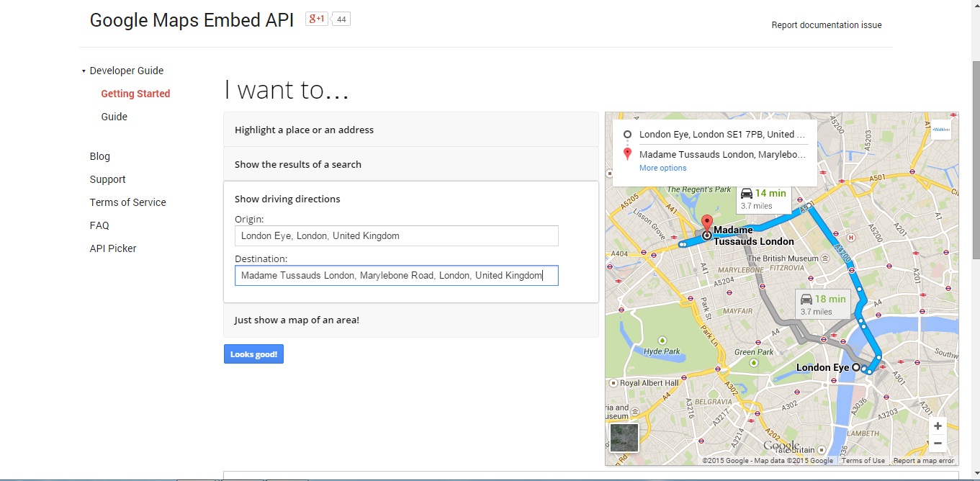Click the +1 count bubble showing 44
Screen dimensions: 980x481
[341, 19]
